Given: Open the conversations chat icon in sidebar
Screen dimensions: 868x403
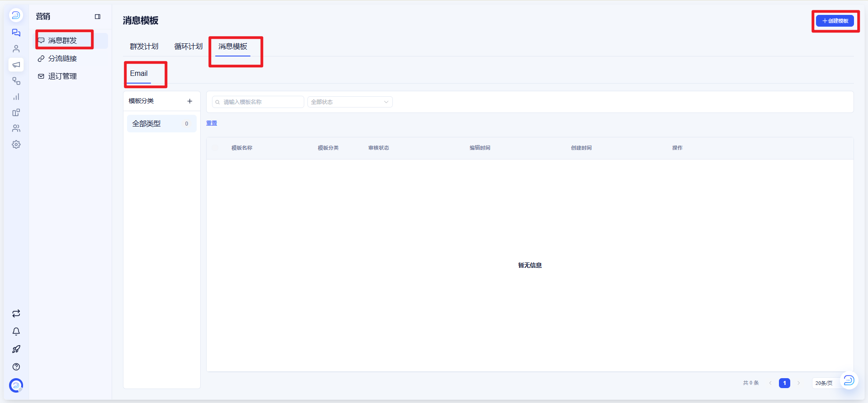Looking at the screenshot, I should click(x=16, y=33).
